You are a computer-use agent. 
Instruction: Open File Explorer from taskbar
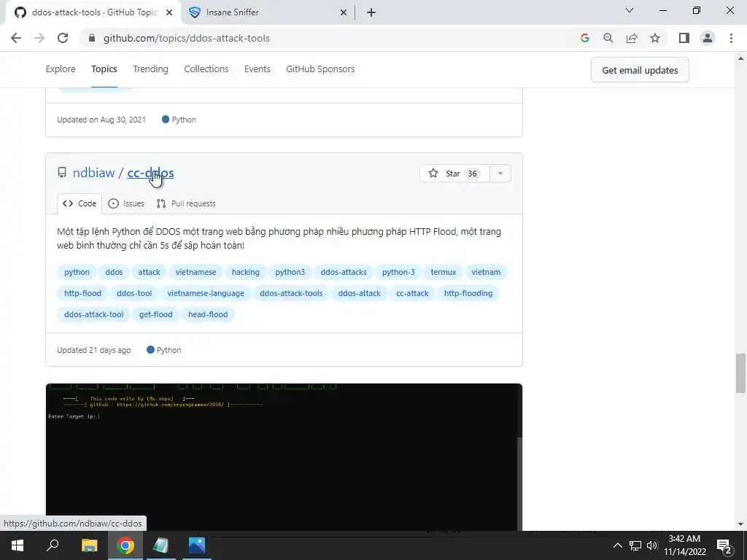[x=89, y=545]
